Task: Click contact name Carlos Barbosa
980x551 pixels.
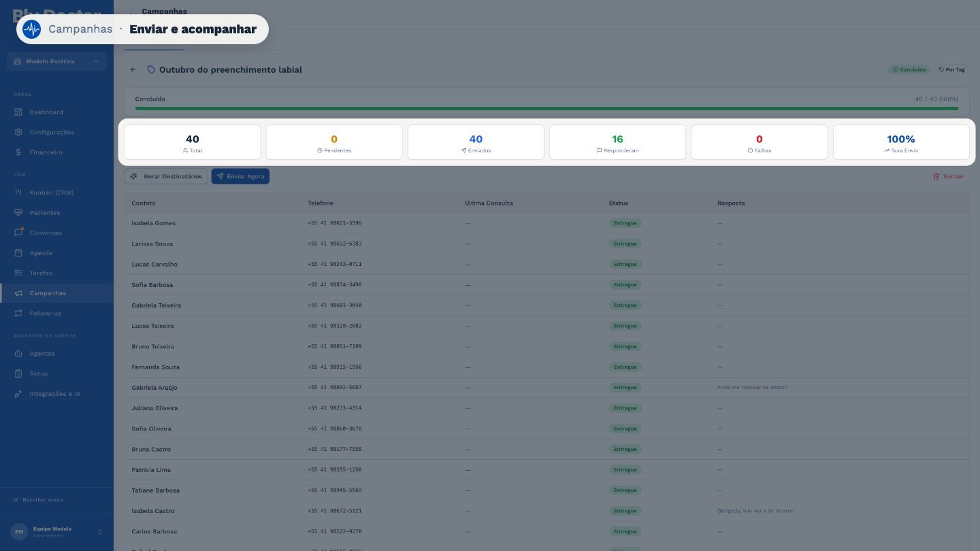Action: 154,531
